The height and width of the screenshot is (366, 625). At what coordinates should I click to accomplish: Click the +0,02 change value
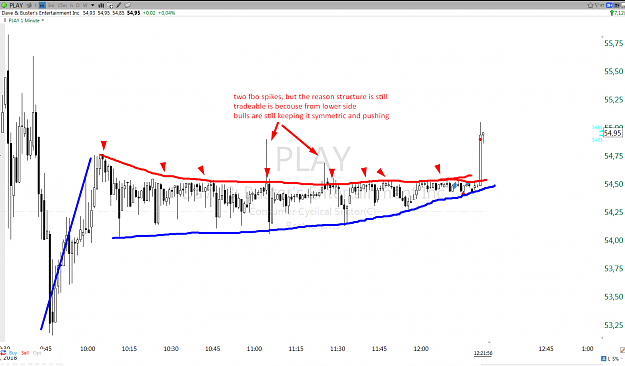click(x=149, y=13)
